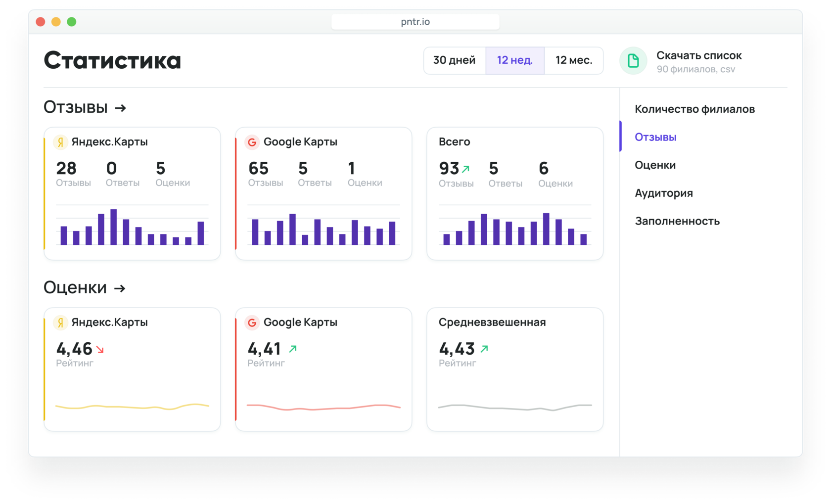Close the window with the red button
Screen dimensions: 831x504
41,22
